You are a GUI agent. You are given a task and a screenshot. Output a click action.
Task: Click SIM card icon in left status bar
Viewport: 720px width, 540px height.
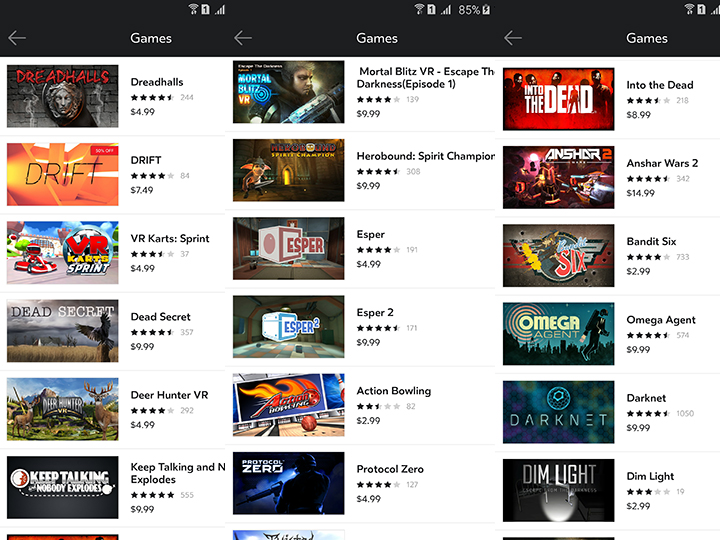(205, 9)
